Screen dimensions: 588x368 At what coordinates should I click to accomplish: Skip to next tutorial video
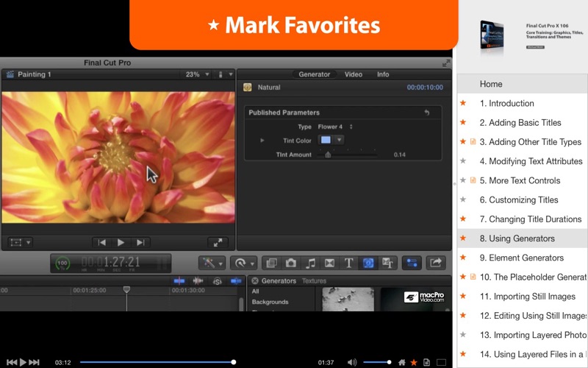[34, 362]
